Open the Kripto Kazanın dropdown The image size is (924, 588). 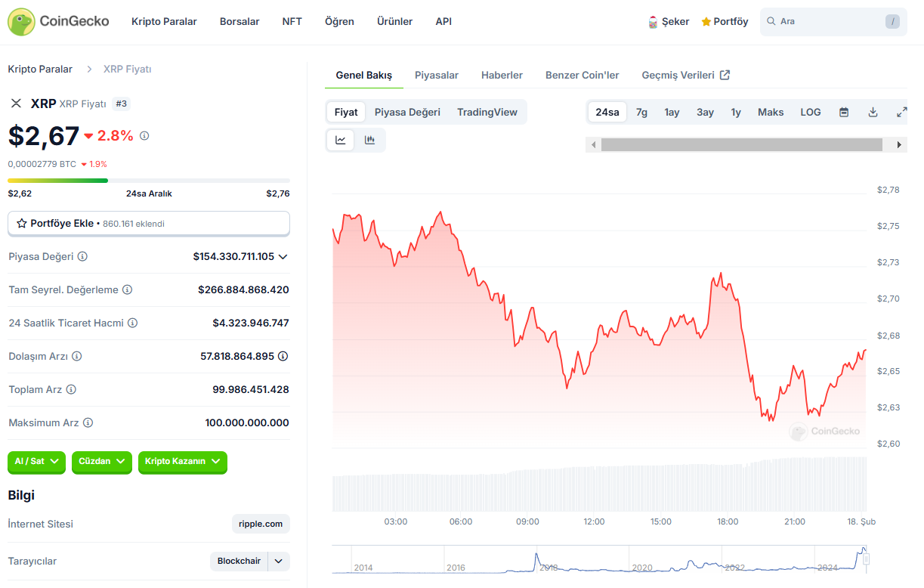[183, 461]
